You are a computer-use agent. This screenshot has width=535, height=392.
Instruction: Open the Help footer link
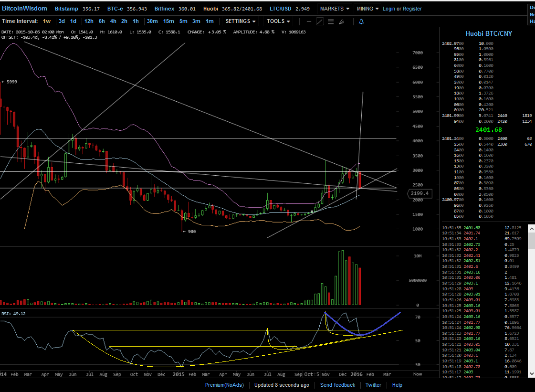(x=397, y=385)
